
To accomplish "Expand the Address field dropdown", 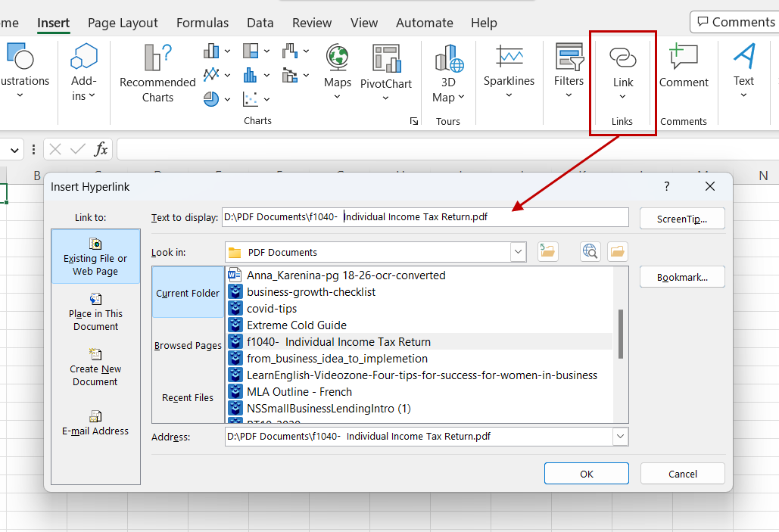I will pos(621,437).
